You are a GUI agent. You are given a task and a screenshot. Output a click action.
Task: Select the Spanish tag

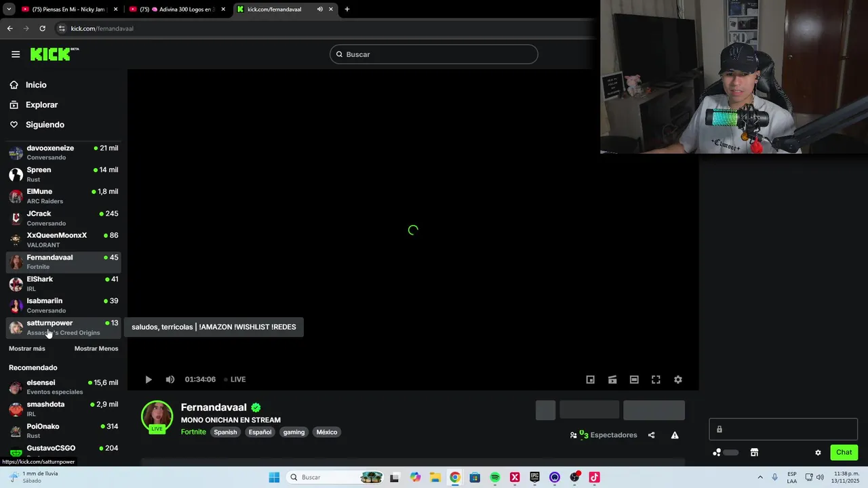coord(225,432)
